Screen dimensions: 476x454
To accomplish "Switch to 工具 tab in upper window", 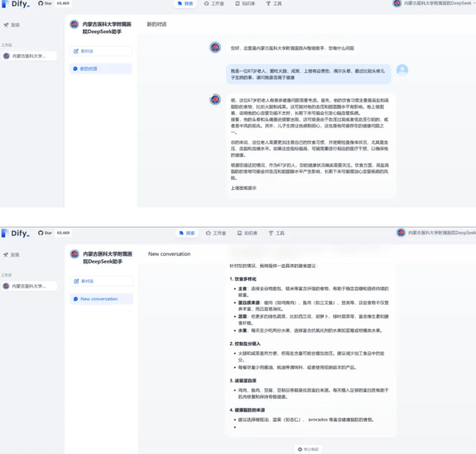I will [274, 4].
